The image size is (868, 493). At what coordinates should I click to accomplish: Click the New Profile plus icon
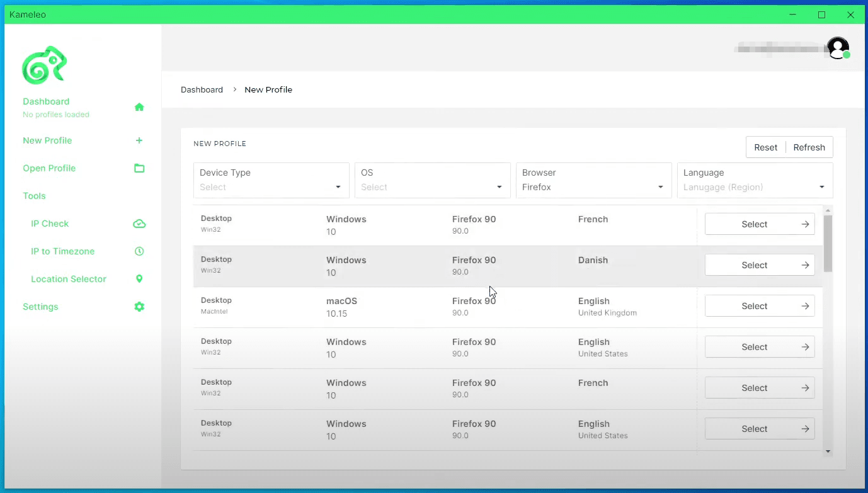(139, 140)
